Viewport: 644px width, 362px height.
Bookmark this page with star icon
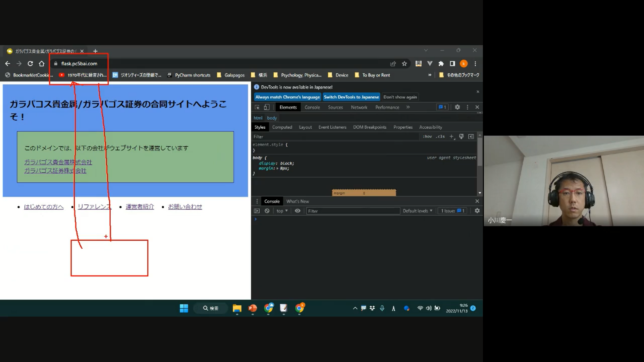click(405, 64)
